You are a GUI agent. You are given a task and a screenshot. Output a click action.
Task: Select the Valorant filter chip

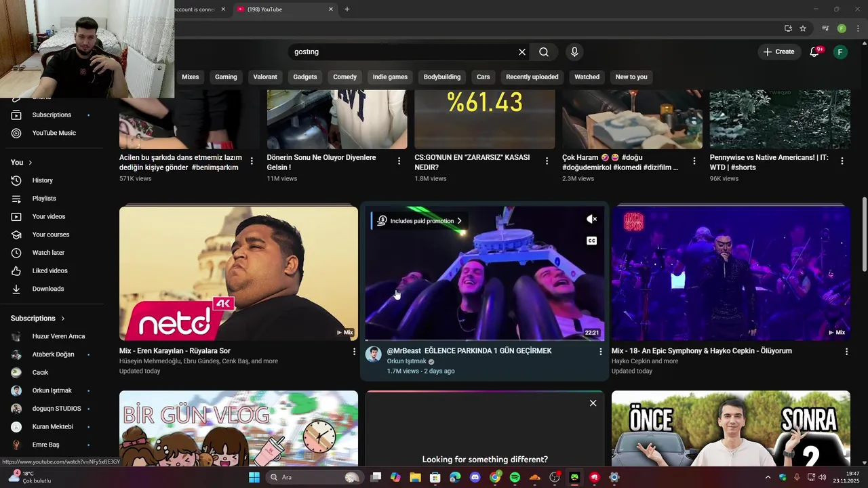[x=265, y=77]
